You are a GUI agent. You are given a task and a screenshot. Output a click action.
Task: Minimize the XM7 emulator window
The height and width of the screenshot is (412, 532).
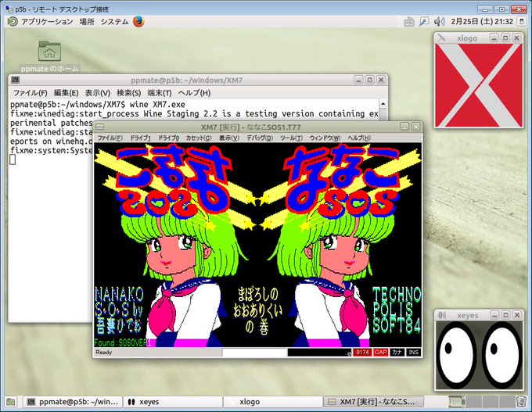tap(404, 127)
